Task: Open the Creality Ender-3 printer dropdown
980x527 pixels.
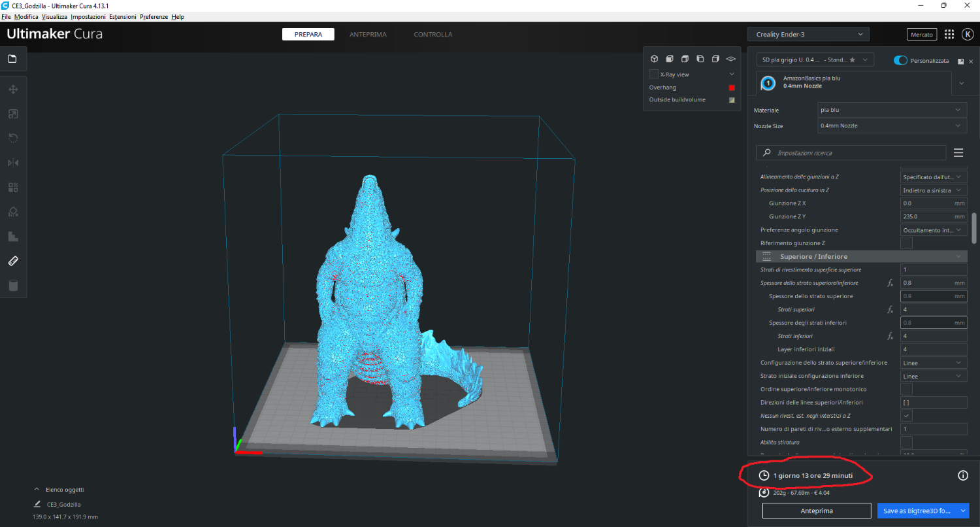Action: pyautogui.click(x=808, y=34)
